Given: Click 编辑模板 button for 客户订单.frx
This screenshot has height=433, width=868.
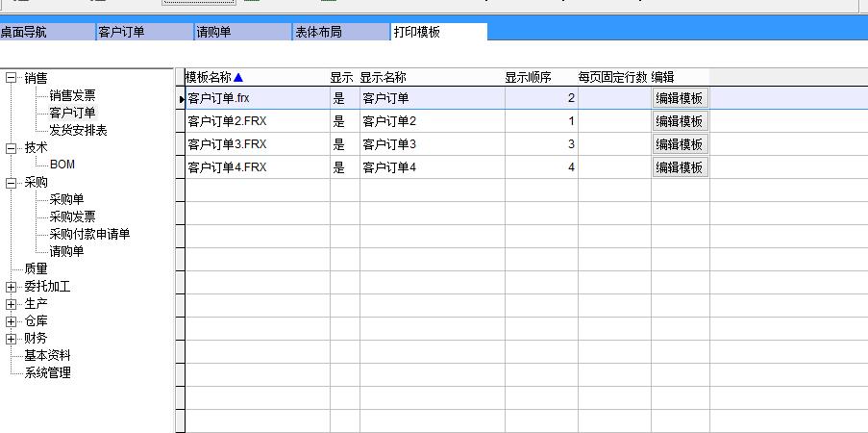Looking at the screenshot, I should click(x=680, y=98).
